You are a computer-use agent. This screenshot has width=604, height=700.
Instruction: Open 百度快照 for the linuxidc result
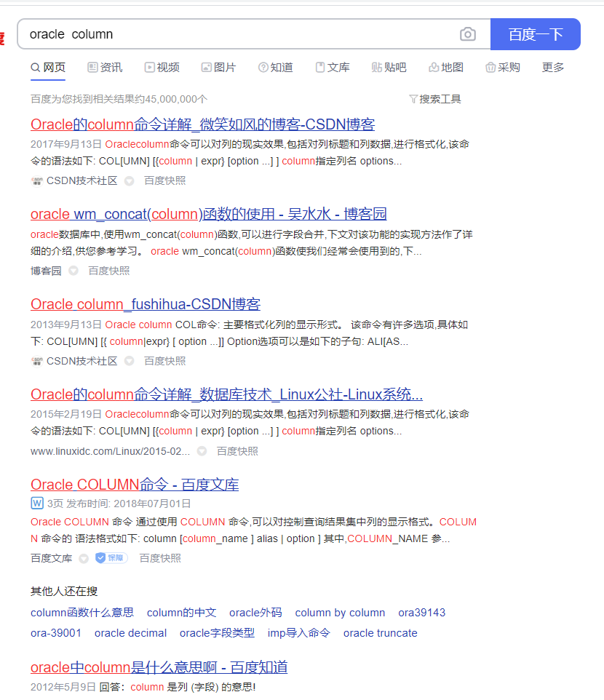click(x=237, y=451)
